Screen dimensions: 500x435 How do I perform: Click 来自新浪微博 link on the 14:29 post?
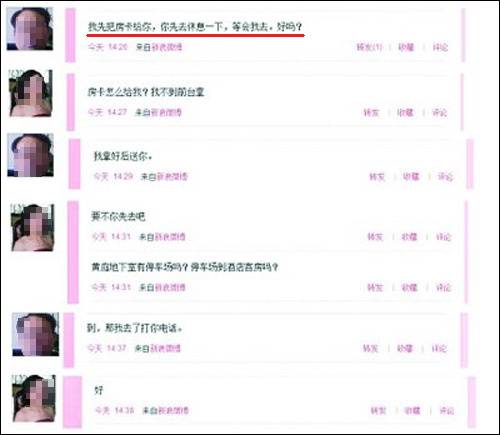coord(164,176)
